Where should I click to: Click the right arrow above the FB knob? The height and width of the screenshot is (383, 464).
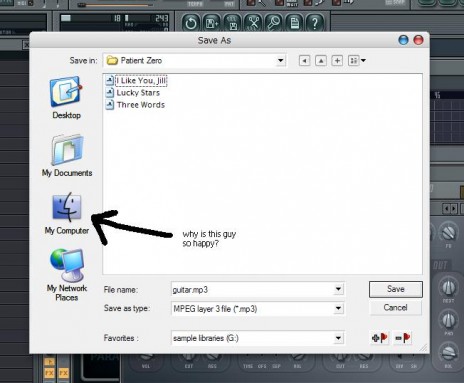coord(453,209)
